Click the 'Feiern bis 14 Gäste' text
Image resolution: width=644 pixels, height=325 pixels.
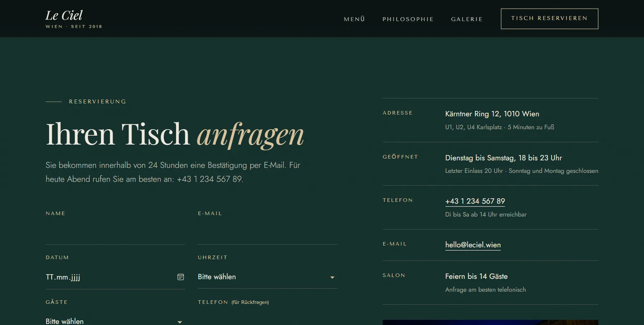[476, 276]
